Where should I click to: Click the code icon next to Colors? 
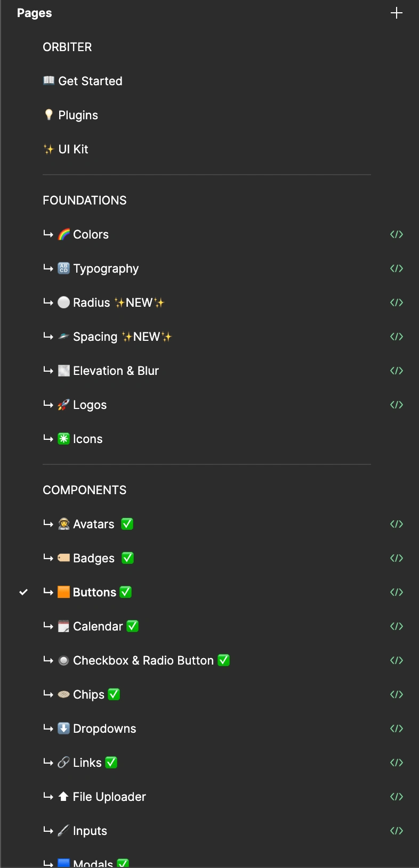(x=396, y=234)
